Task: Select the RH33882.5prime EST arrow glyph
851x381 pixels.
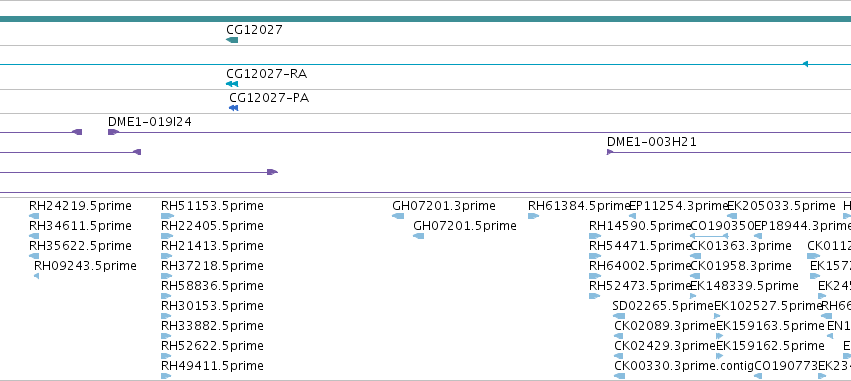Action: point(166,336)
